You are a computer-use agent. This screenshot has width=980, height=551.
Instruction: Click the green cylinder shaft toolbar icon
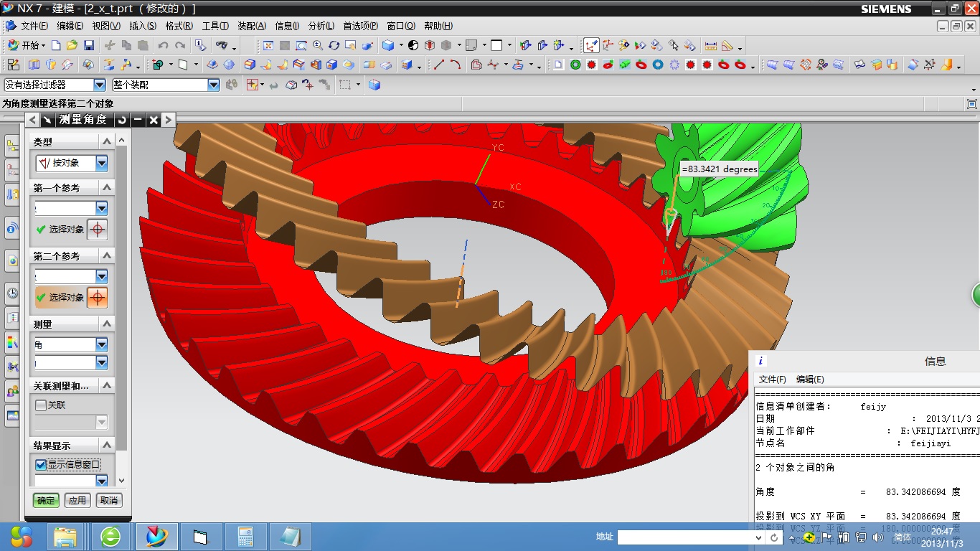[624, 65]
